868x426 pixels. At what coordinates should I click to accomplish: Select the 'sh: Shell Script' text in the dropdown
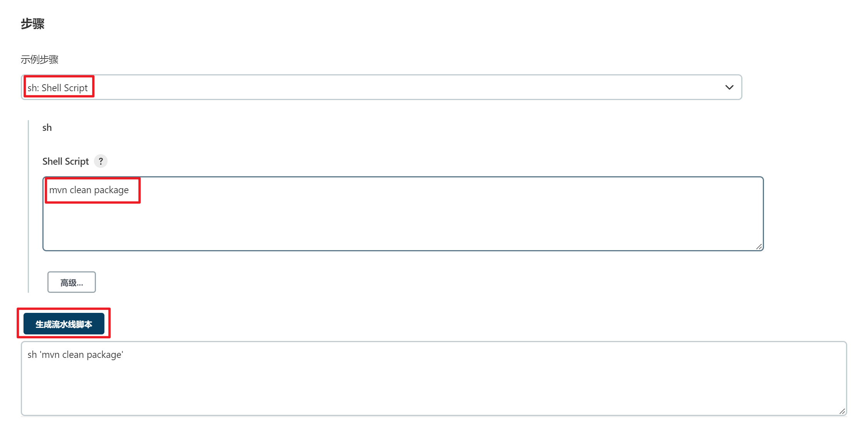(58, 88)
